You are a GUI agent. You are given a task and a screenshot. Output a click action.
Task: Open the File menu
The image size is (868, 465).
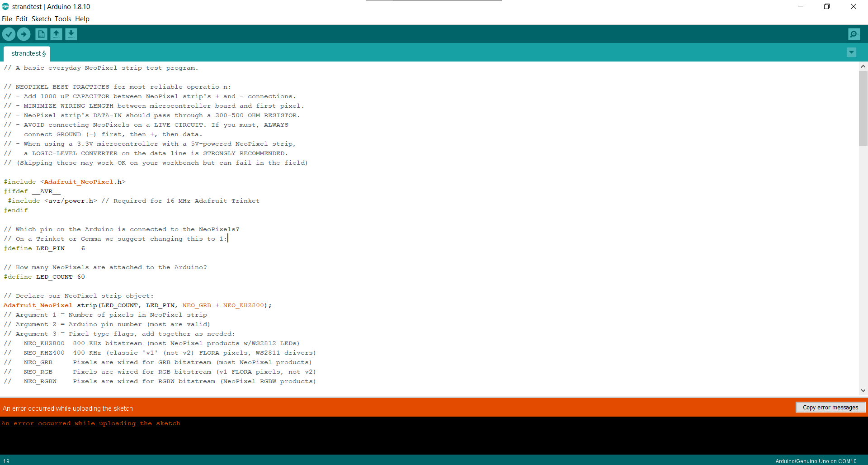point(7,19)
